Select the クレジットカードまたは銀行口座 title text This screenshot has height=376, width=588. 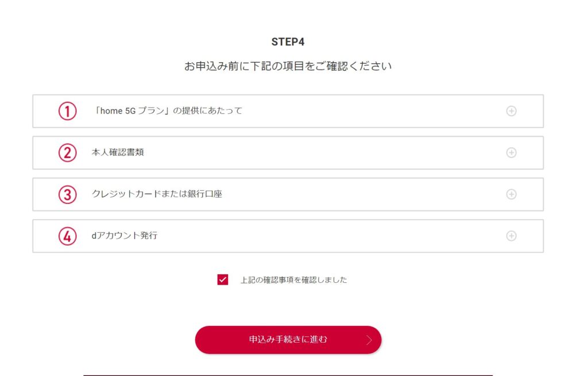[157, 194]
